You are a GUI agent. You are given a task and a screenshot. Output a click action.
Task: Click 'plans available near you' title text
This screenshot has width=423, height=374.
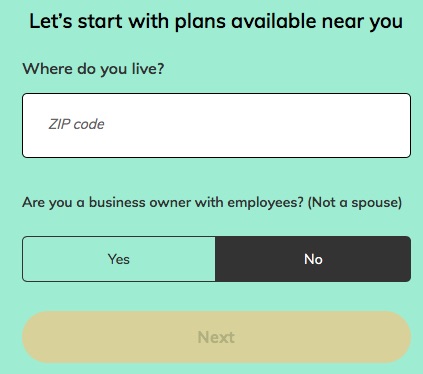pyautogui.click(x=289, y=22)
